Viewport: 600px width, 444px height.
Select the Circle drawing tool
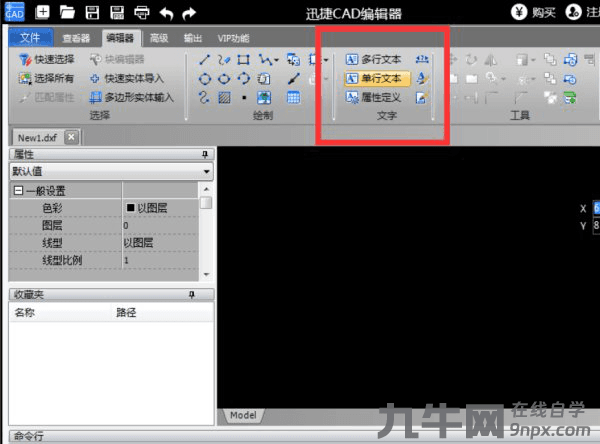205,79
